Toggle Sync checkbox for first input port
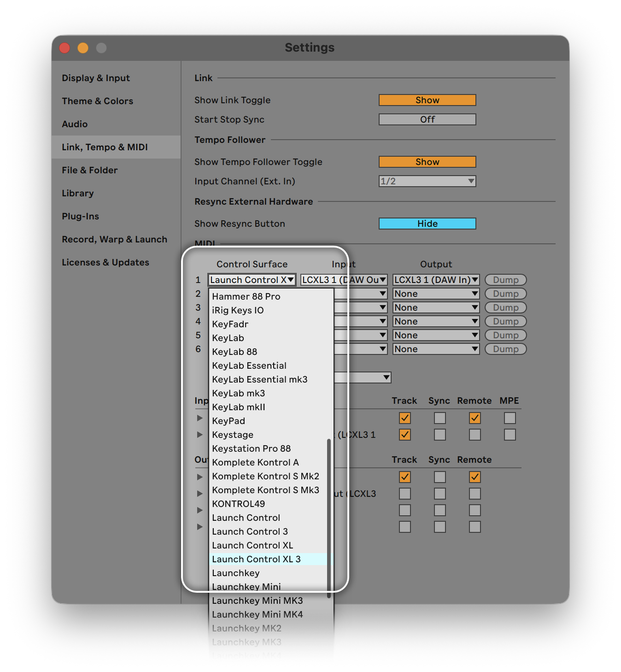621x672 pixels. click(x=440, y=418)
